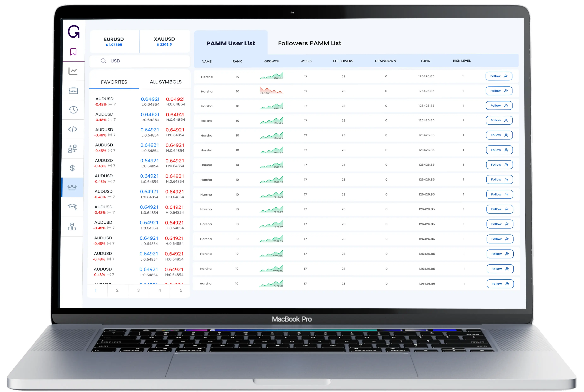Click the WEEKS column header
This screenshot has height=392, width=584.
306,61
